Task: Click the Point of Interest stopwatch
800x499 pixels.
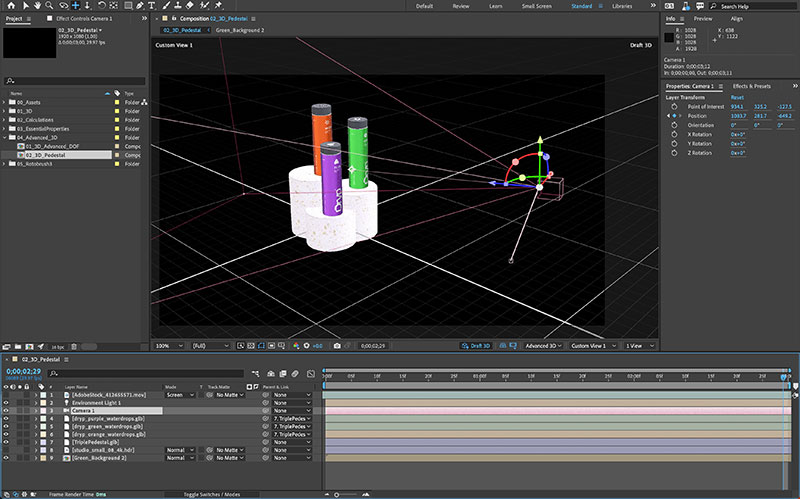Action: pos(674,107)
